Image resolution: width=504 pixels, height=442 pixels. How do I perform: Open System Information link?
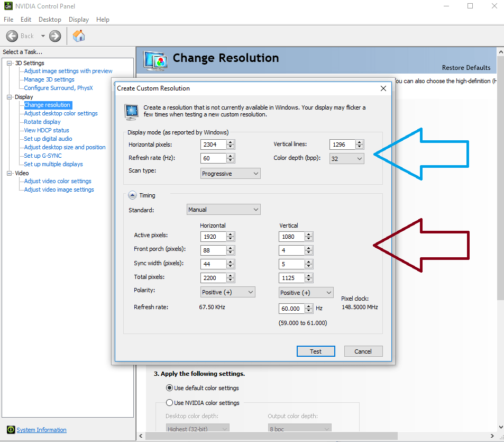(x=41, y=430)
